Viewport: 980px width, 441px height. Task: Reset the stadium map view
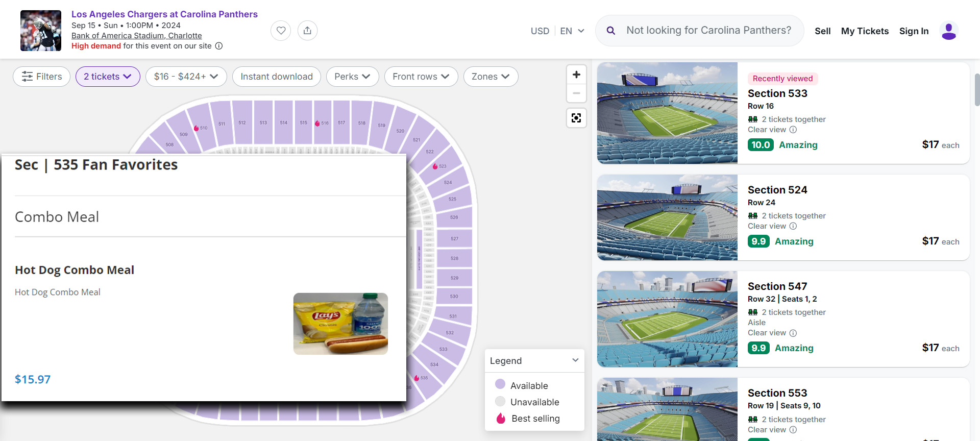tap(576, 118)
